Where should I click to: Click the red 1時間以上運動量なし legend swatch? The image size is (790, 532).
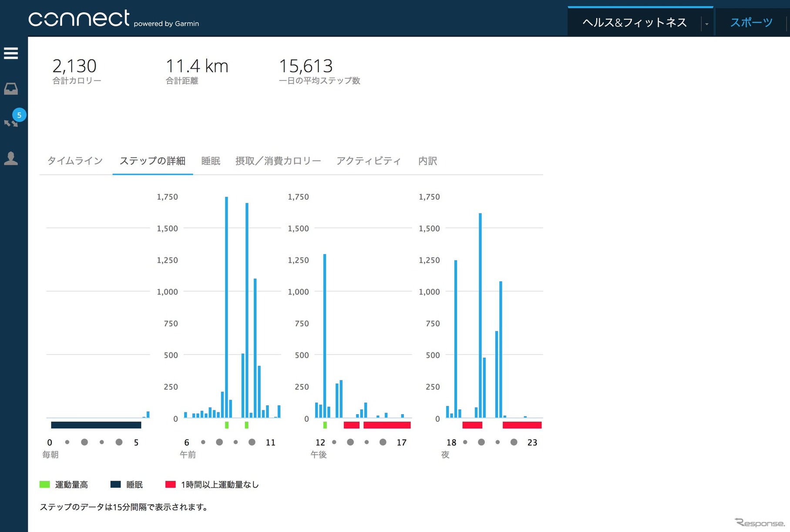171,484
